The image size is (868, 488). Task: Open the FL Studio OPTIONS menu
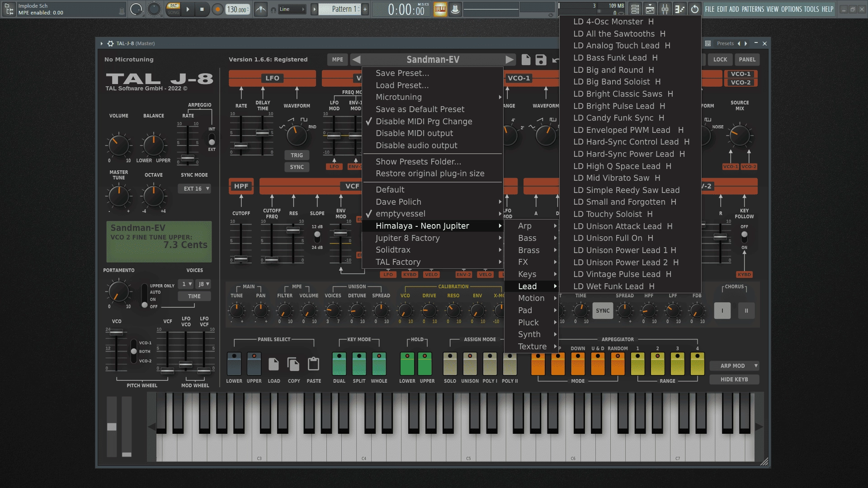tap(791, 9)
